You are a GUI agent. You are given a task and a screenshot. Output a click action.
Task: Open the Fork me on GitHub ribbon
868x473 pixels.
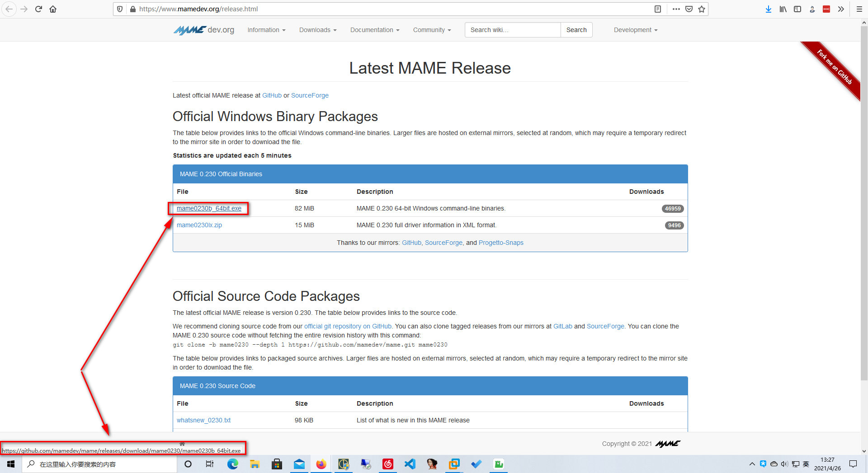[x=834, y=67]
